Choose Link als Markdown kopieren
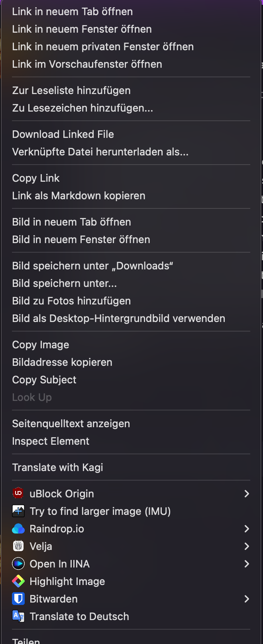 (79, 196)
